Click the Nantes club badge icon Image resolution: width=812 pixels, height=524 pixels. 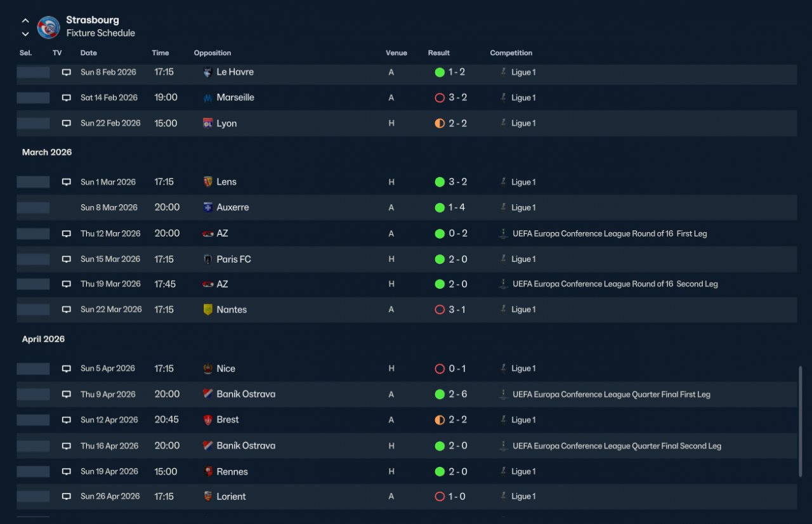click(x=207, y=310)
